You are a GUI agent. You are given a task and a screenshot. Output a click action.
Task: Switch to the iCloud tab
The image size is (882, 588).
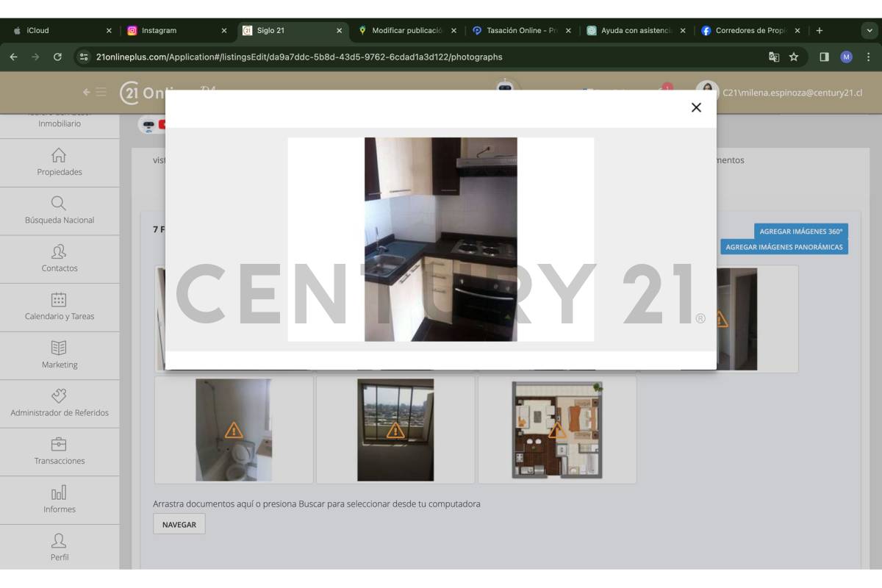[62, 31]
